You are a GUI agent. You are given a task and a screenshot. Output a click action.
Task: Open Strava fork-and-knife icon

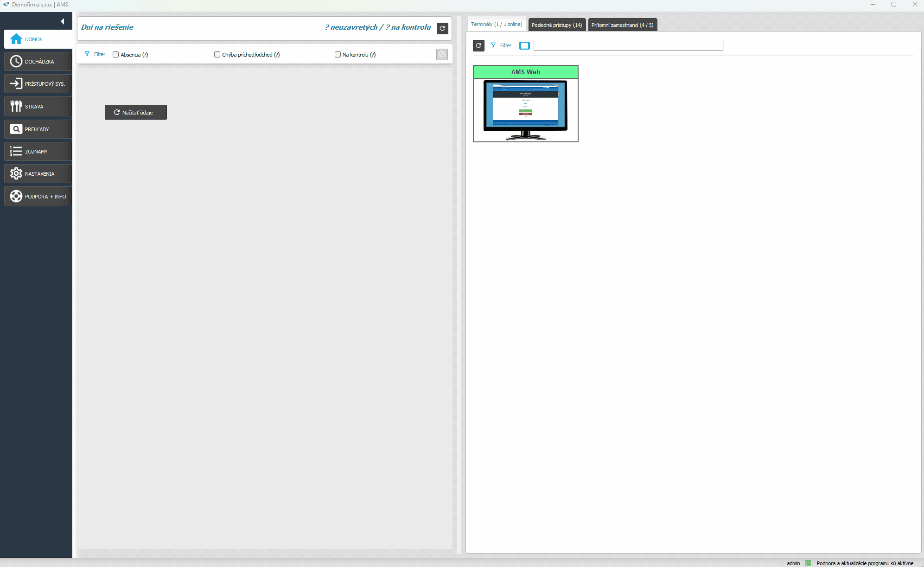tap(16, 106)
